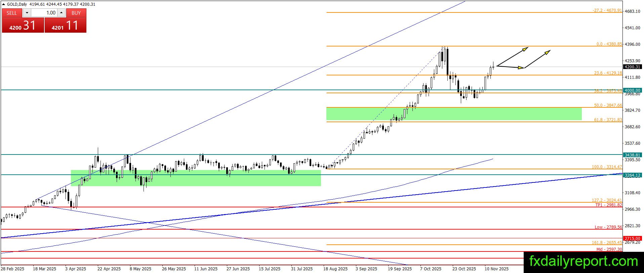The width and height of the screenshot is (644, 273).
Task: Select the lower green consolidation rectangle
Action: [196, 178]
